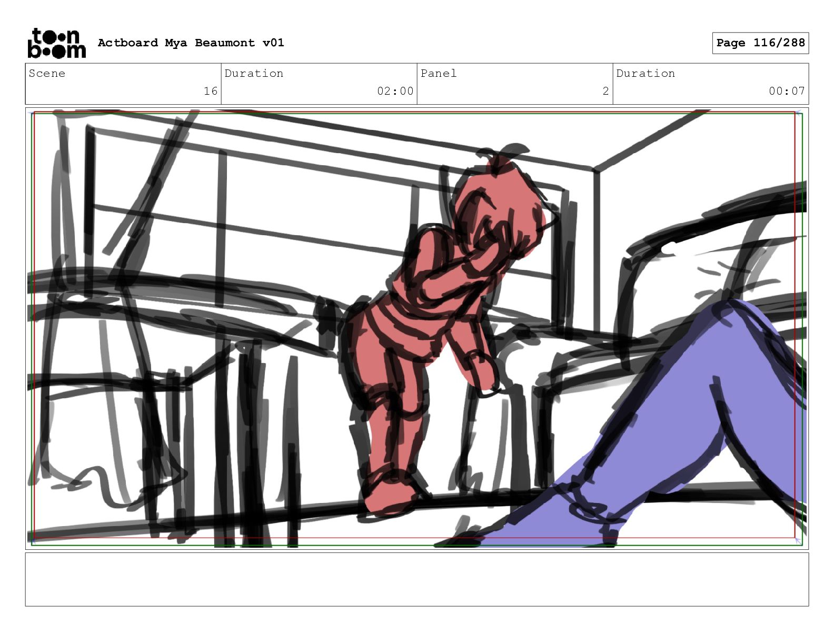
Task: Click the 'Page 116/288' box
Action: coord(760,43)
